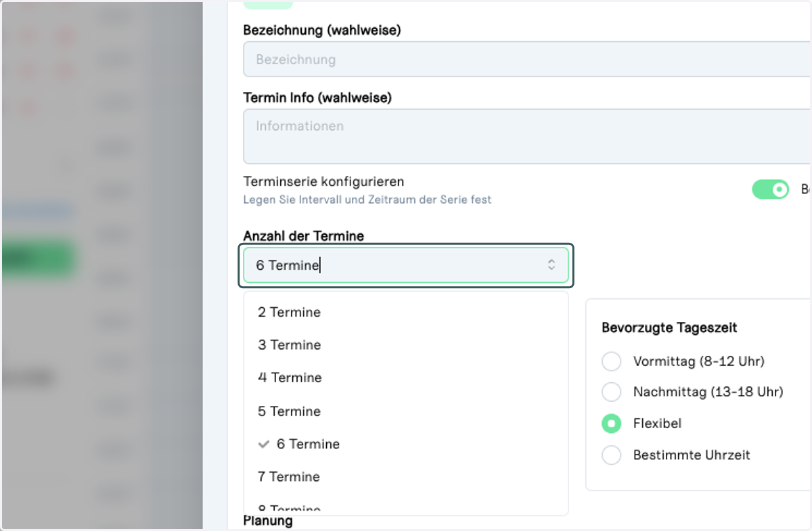Click the Termin Info Informationen textarea
Image resolution: width=812 pixels, height=531 pixels.
(x=527, y=137)
